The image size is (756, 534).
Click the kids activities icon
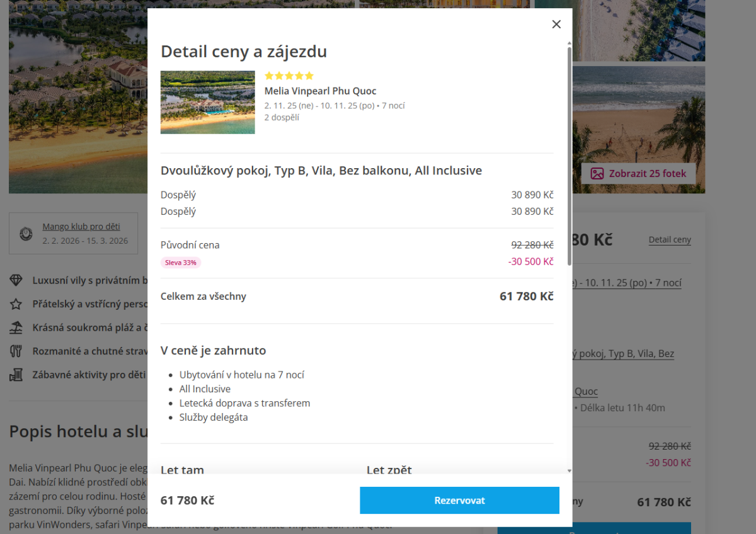(16, 375)
